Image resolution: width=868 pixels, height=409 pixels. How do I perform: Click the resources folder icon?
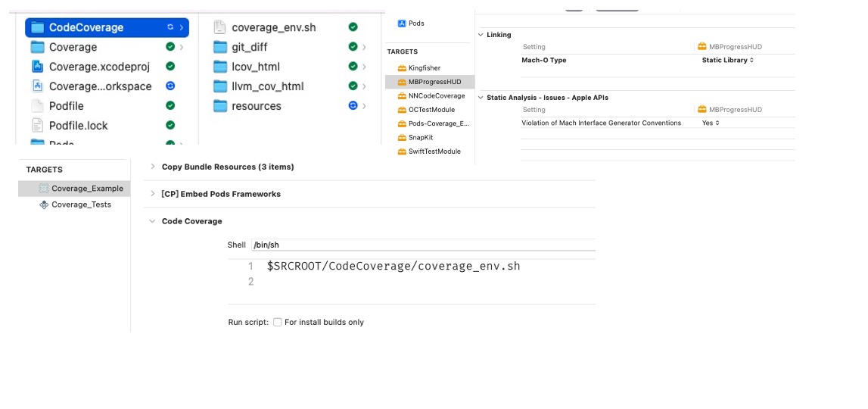tap(220, 106)
